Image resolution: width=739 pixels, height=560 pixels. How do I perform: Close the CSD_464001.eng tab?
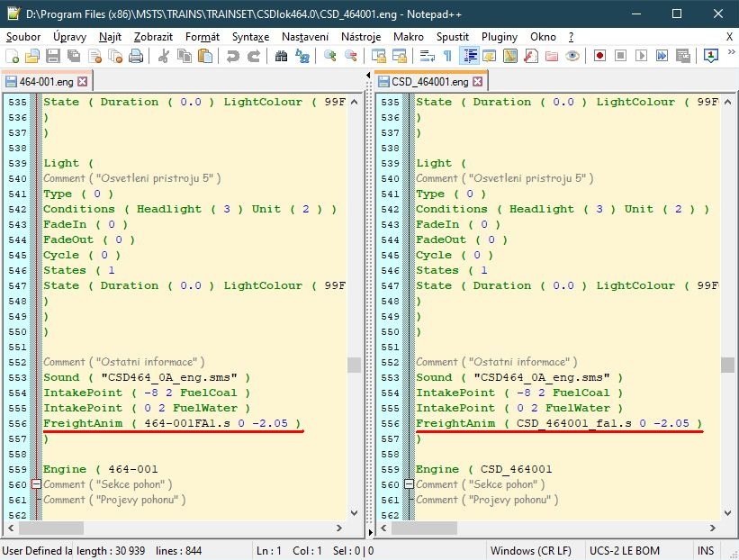click(x=477, y=82)
